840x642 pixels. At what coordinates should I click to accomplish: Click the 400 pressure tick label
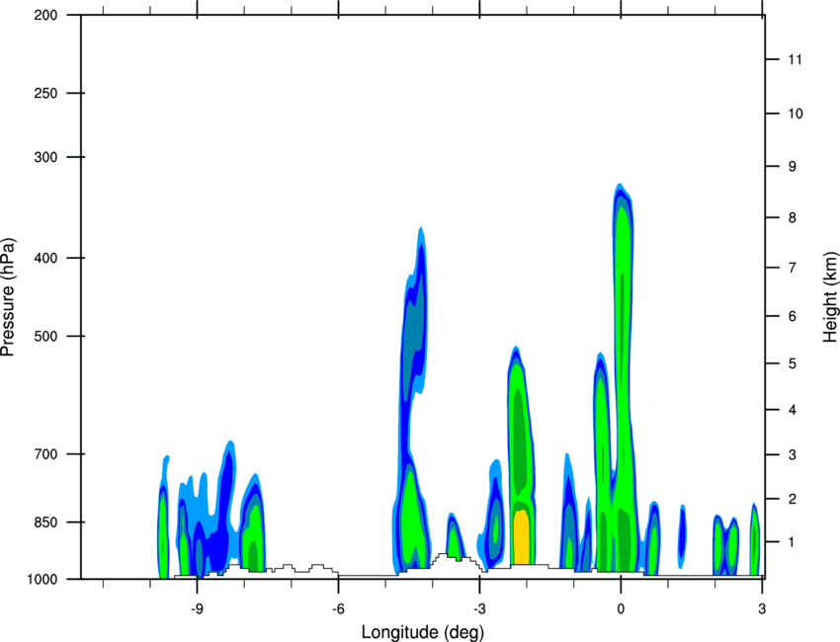pyautogui.click(x=45, y=258)
